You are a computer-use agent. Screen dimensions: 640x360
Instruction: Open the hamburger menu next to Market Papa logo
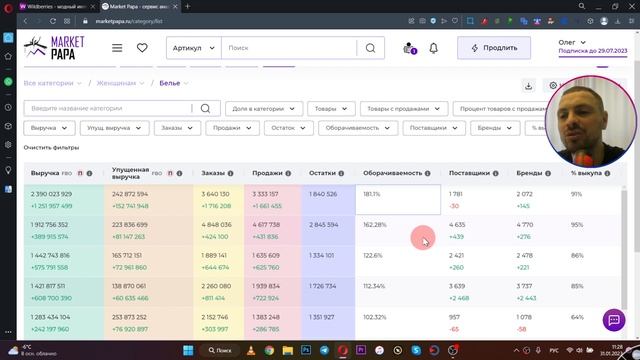tap(117, 48)
